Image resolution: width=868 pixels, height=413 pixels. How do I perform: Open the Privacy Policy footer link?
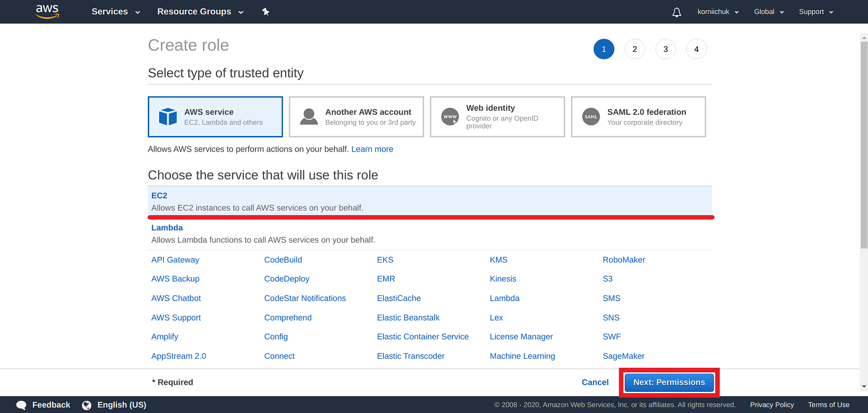[x=772, y=405]
